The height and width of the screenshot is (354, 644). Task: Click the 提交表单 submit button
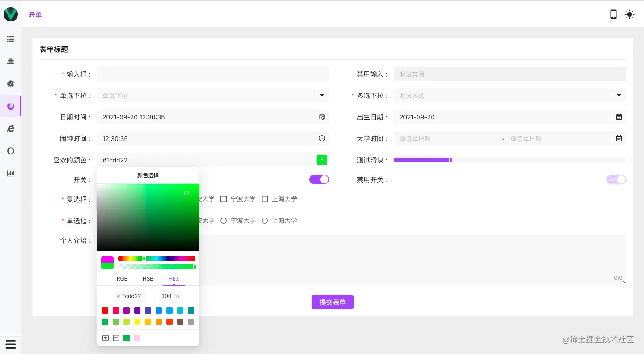[x=332, y=302]
